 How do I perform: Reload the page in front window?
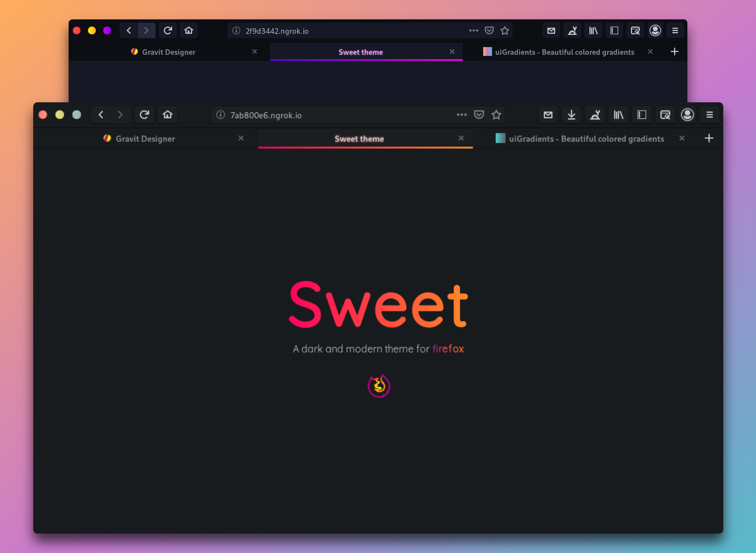(144, 114)
